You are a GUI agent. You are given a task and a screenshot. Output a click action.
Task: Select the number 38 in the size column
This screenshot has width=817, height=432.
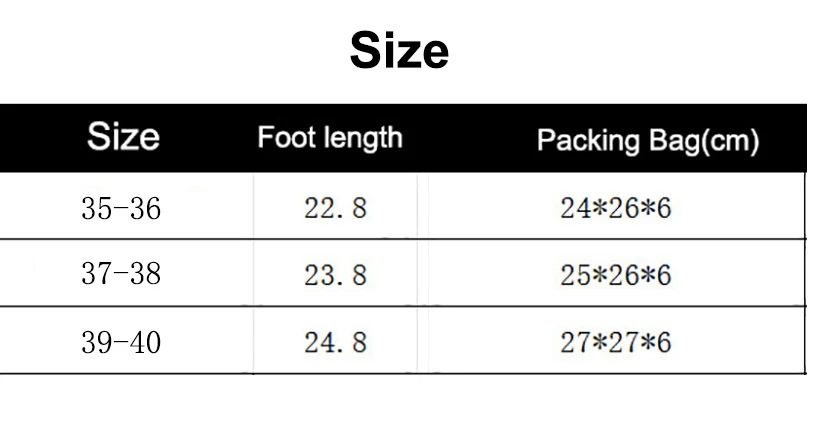pos(144,274)
